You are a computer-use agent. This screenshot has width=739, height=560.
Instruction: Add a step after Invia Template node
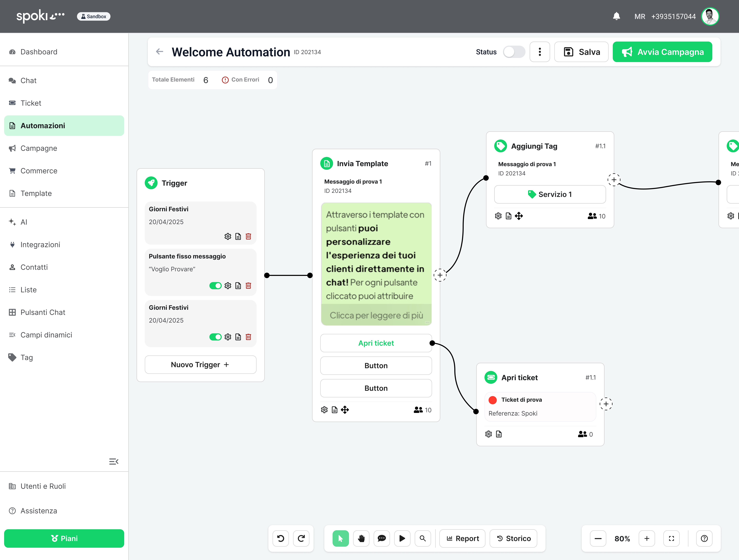[440, 275]
